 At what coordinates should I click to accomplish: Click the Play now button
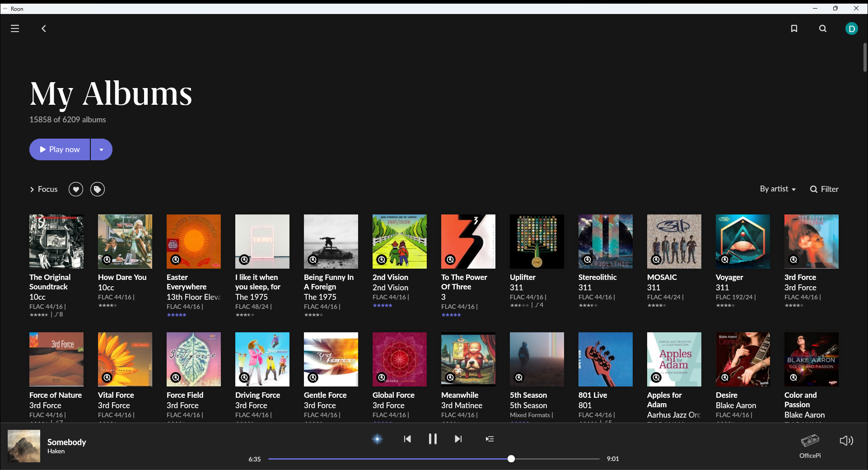[x=60, y=149]
